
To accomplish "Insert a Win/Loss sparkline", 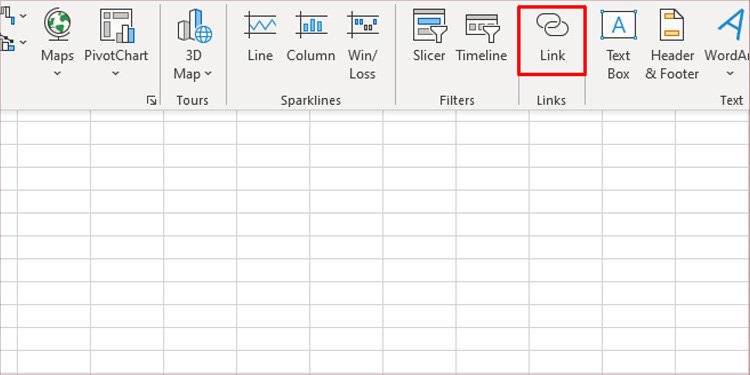I will pyautogui.click(x=363, y=45).
